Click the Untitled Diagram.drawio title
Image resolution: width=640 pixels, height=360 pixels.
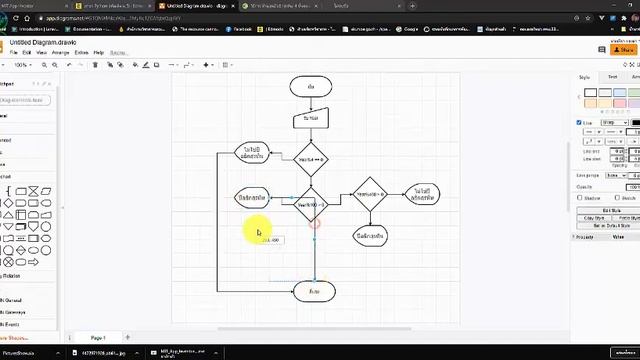[x=43, y=42]
